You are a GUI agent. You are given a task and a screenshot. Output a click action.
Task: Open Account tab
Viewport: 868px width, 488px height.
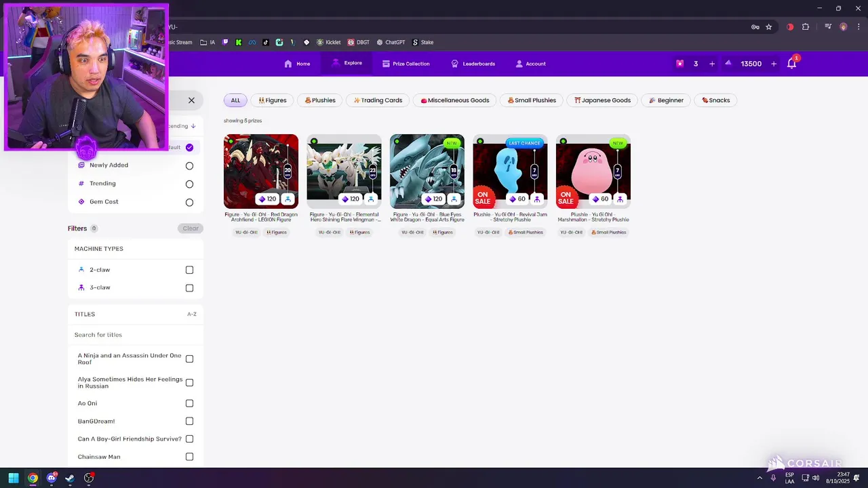(x=530, y=64)
